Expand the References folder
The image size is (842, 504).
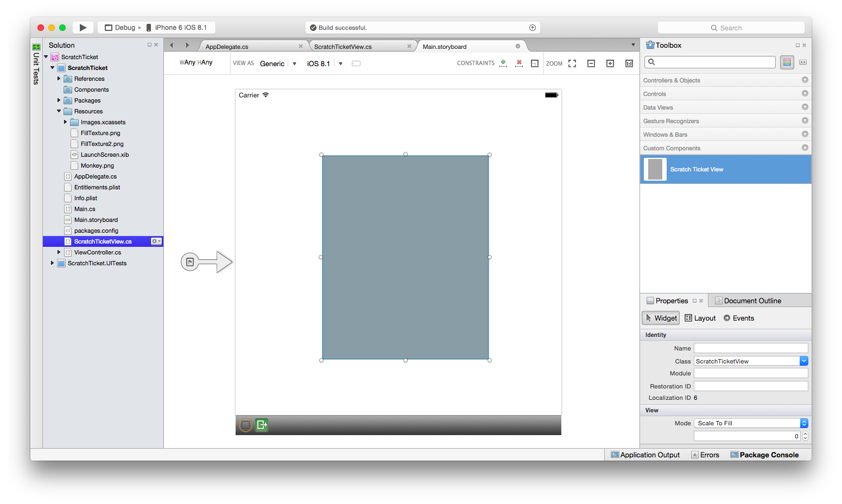click(x=59, y=79)
